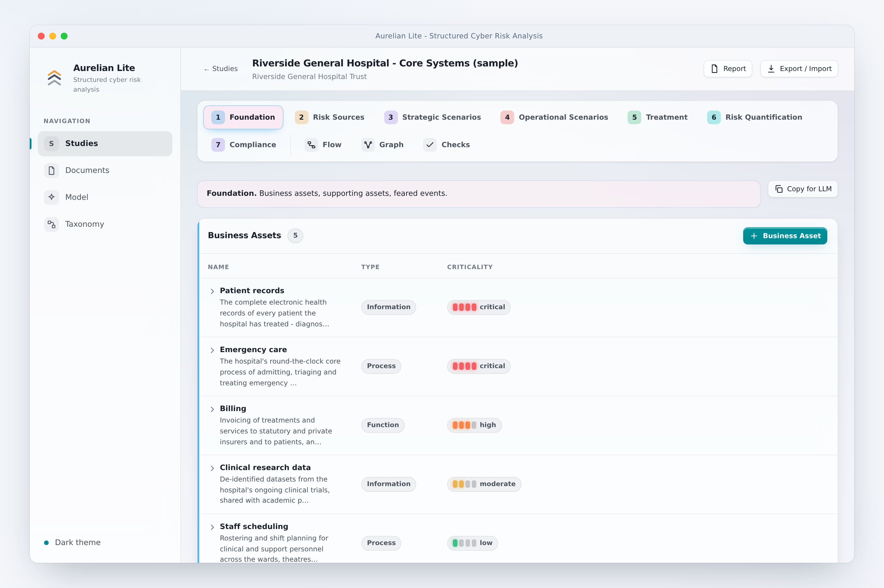884x588 pixels.
Task: Click the Information tag for Clinical research data
Action: 388,484
